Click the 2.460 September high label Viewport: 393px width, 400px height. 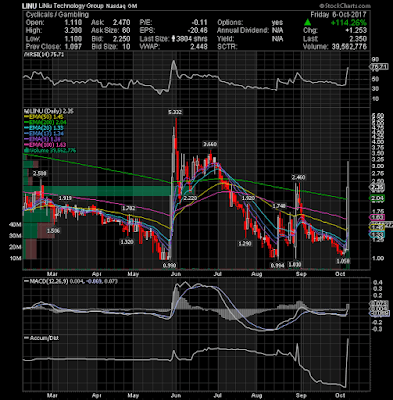(x=298, y=177)
